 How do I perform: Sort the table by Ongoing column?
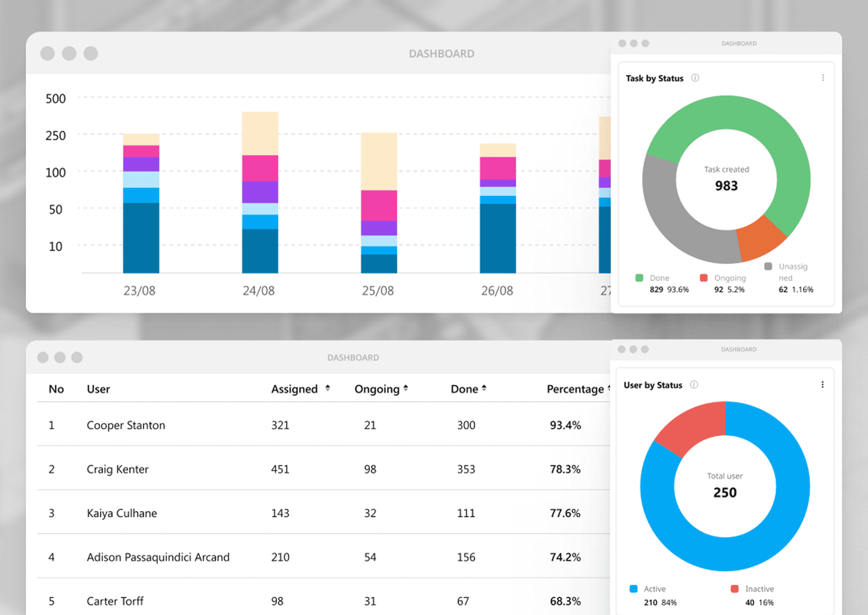pos(406,388)
